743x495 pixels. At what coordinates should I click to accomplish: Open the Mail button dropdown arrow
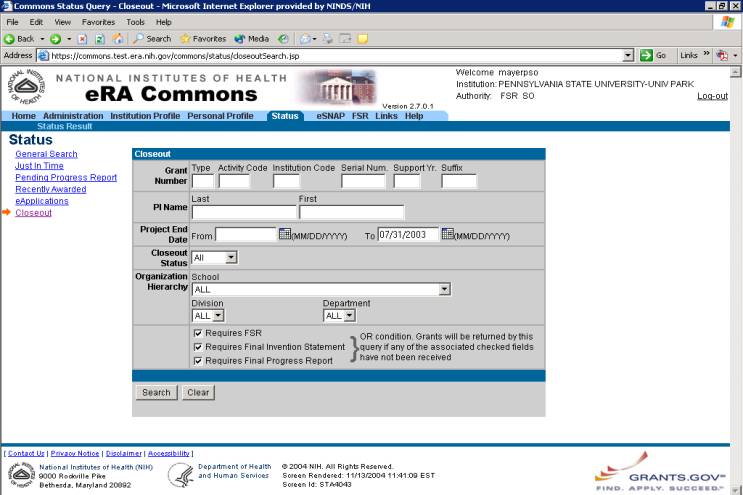pyautogui.click(x=314, y=39)
